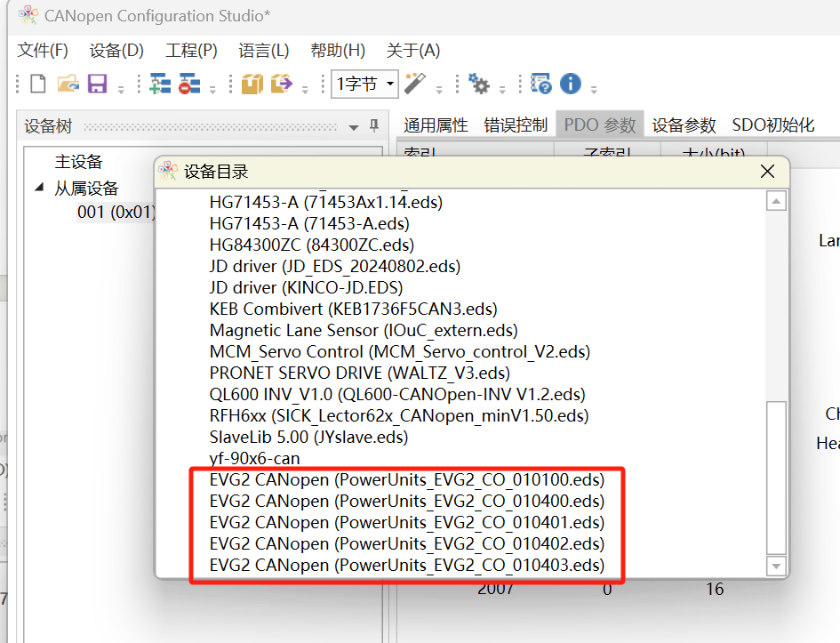Switch to the PDO 参数 tab
This screenshot has width=840, height=643.
coord(600,125)
